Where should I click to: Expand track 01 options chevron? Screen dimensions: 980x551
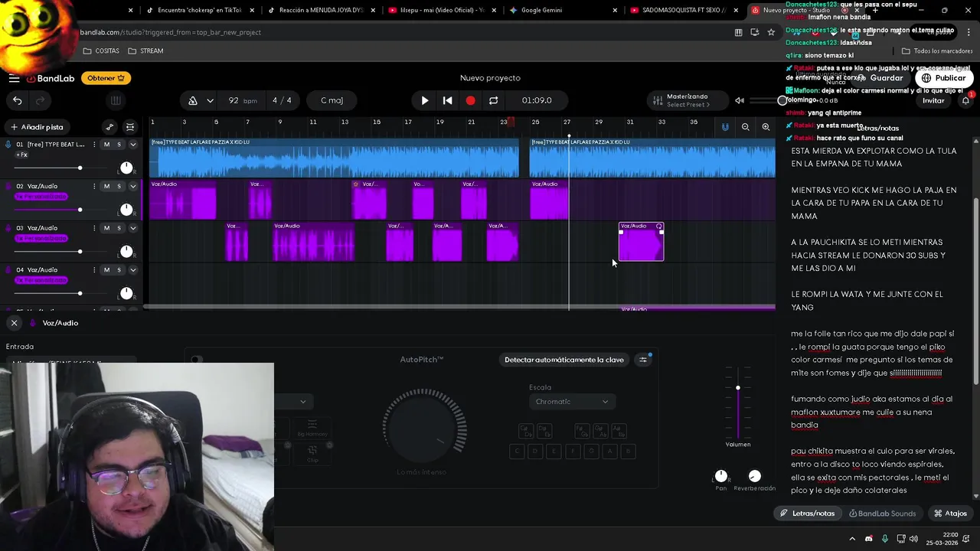point(132,144)
